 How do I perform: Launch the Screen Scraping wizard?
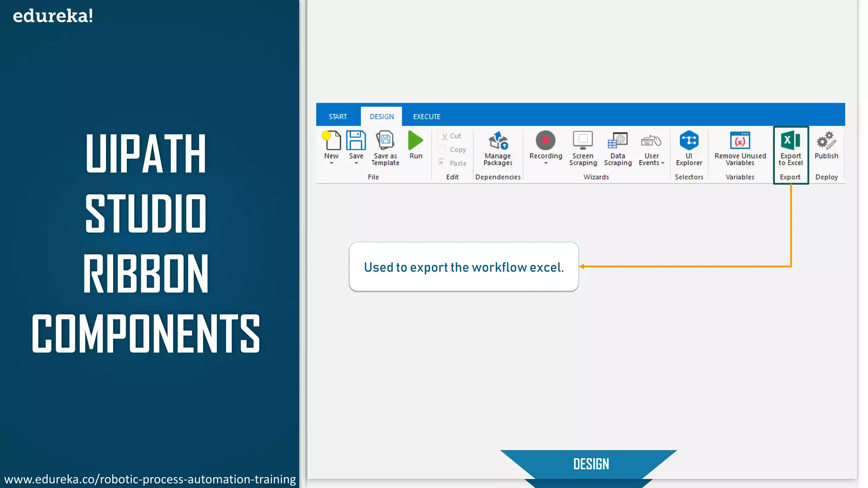coord(583,141)
